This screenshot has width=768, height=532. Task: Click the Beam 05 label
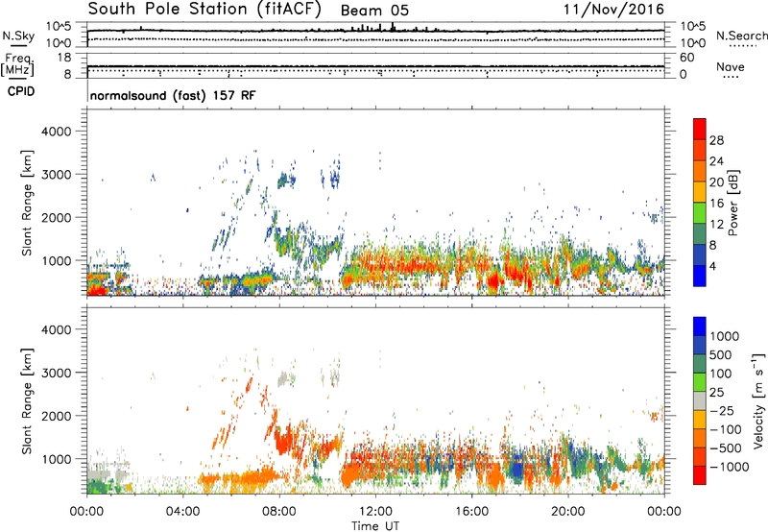click(374, 11)
